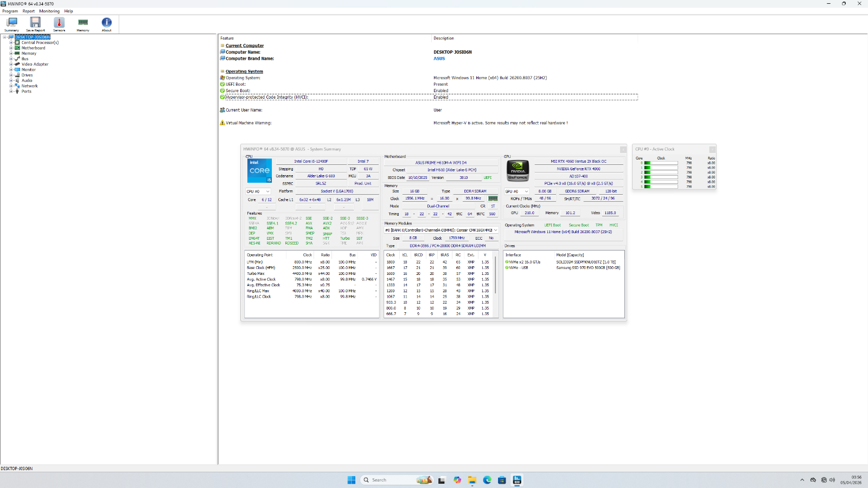Select the Network icon in the tree
The height and width of the screenshot is (488, 868).
[17, 86]
